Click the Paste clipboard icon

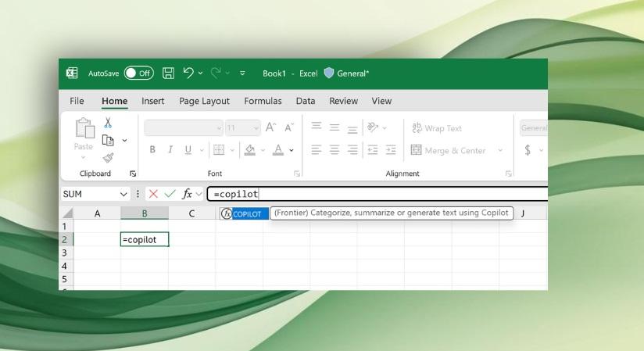(84, 128)
